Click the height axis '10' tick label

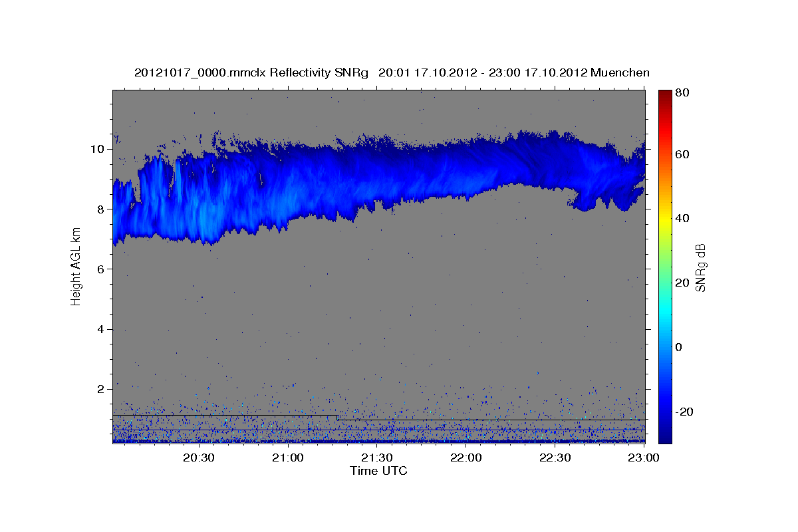(x=98, y=149)
